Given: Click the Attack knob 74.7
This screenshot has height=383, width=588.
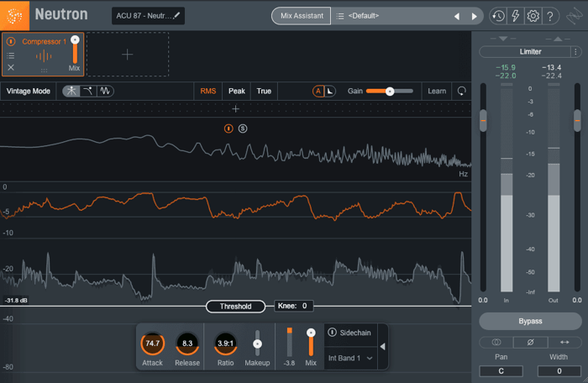Looking at the screenshot, I should 153,344.
